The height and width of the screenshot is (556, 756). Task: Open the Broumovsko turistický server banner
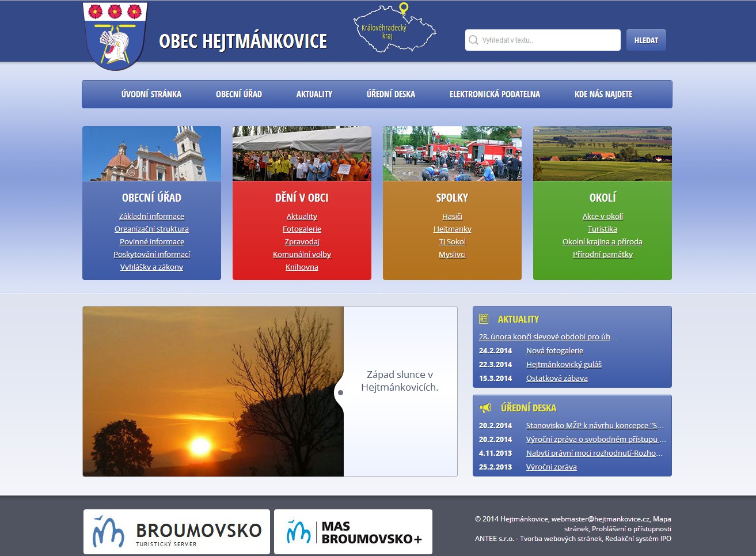(176, 532)
